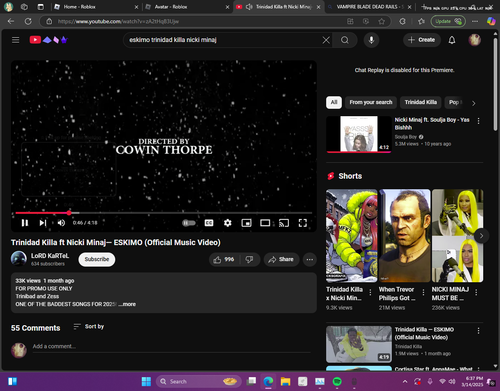Select the Trinidad Killa chip
This screenshot has width=500, height=391.
pos(421,102)
